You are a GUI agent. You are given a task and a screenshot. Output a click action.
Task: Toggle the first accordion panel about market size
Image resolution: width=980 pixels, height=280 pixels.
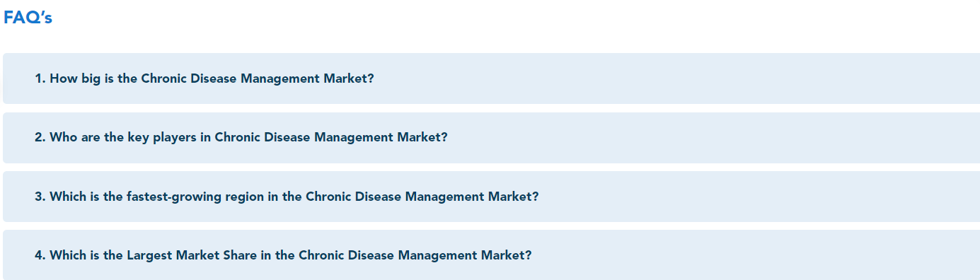491,78
